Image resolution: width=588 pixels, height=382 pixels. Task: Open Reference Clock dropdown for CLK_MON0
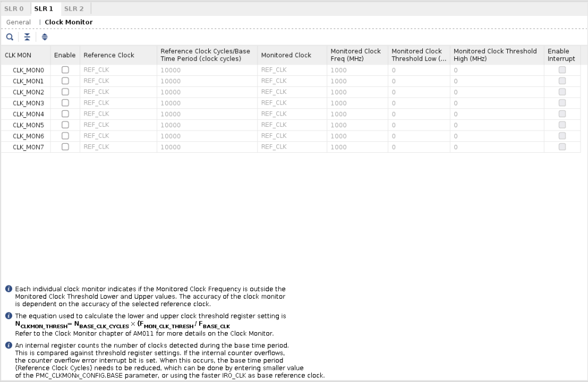(118, 70)
